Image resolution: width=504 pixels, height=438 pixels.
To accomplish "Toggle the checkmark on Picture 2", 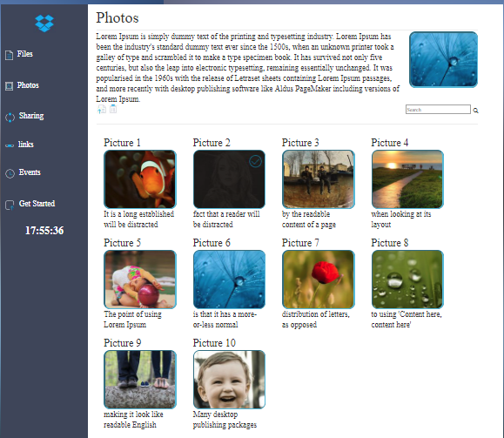I will pos(256,161).
